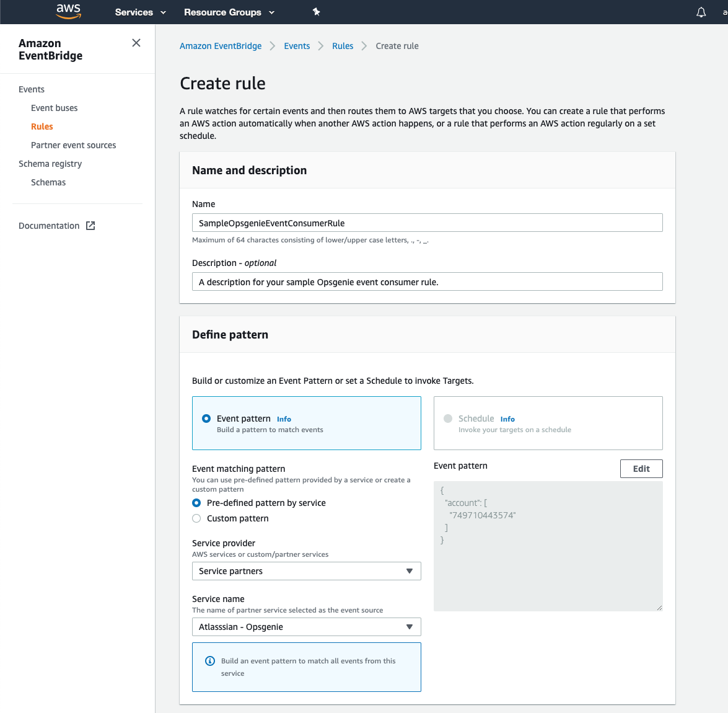Open Info next to Event pattern option

click(284, 419)
